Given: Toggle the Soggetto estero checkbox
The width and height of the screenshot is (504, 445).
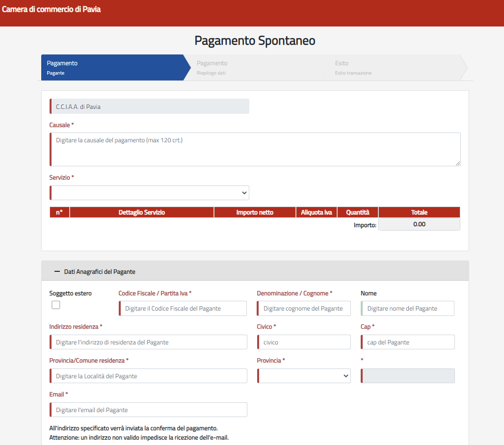Looking at the screenshot, I should coord(56,305).
